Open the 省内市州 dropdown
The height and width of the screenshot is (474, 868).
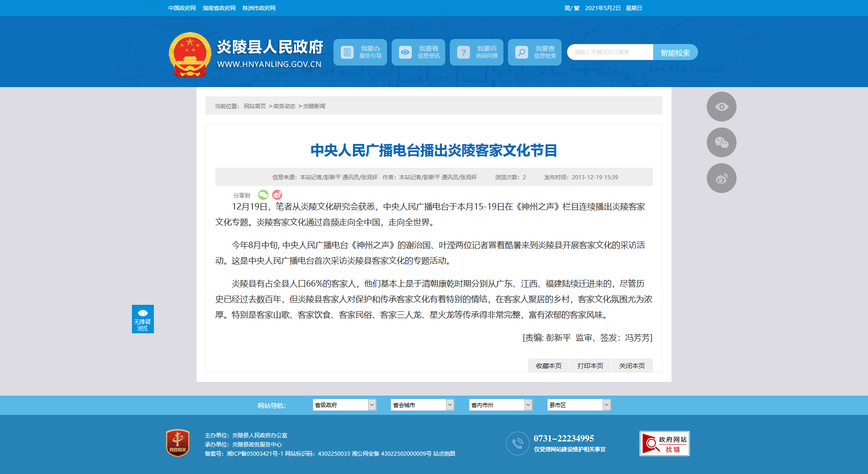[500, 405]
